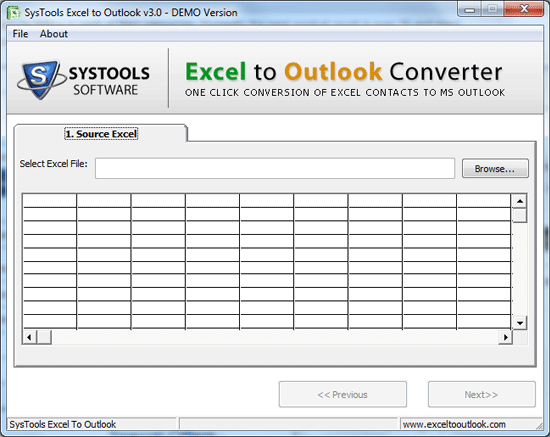Click the SysTools Excel to Outlook title bar icon
The image size is (550, 437).
pos(14,13)
